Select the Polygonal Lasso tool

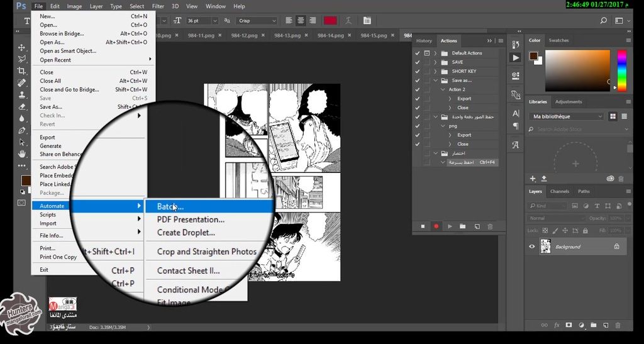pyautogui.click(x=22, y=59)
